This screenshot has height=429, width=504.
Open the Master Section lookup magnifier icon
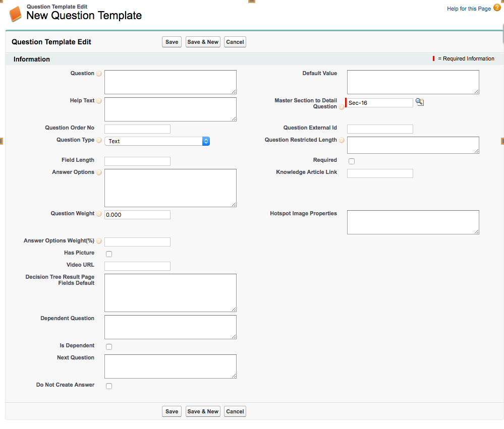coord(420,102)
